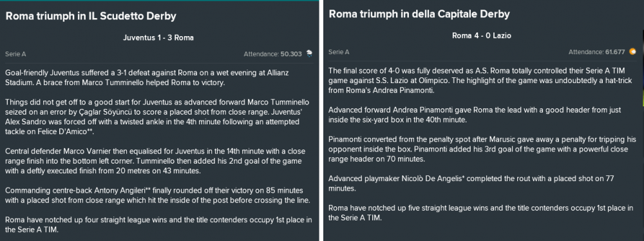Click Alex Sandro's name in the injury sentence
This screenshot has height=241, width=644.
[x=23, y=122]
